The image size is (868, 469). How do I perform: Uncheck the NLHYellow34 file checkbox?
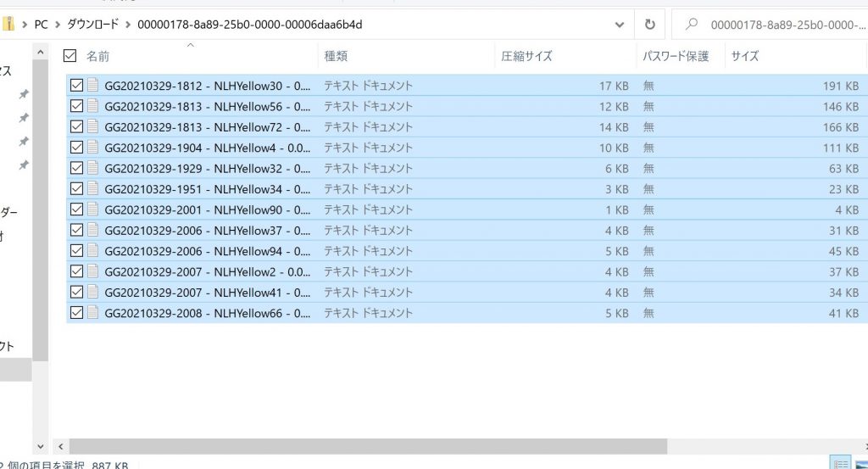pyautogui.click(x=76, y=188)
